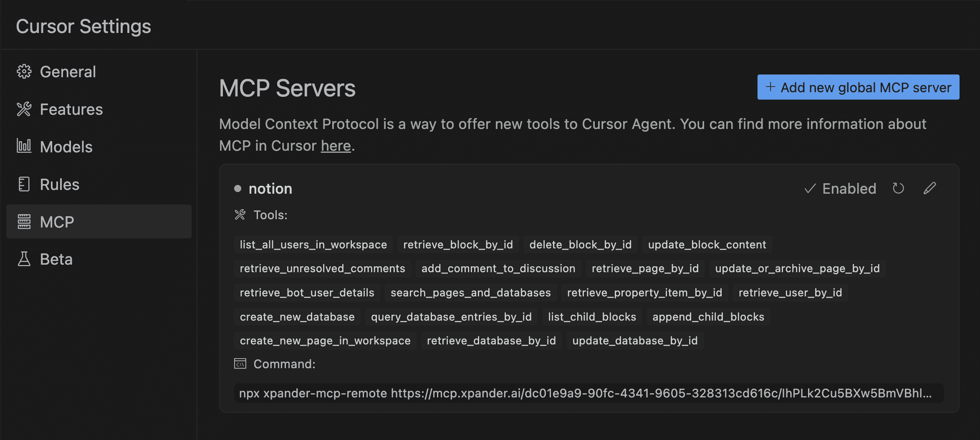This screenshot has height=440, width=980.
Task: Follow the 'here' documentation link
Action: 336,146
